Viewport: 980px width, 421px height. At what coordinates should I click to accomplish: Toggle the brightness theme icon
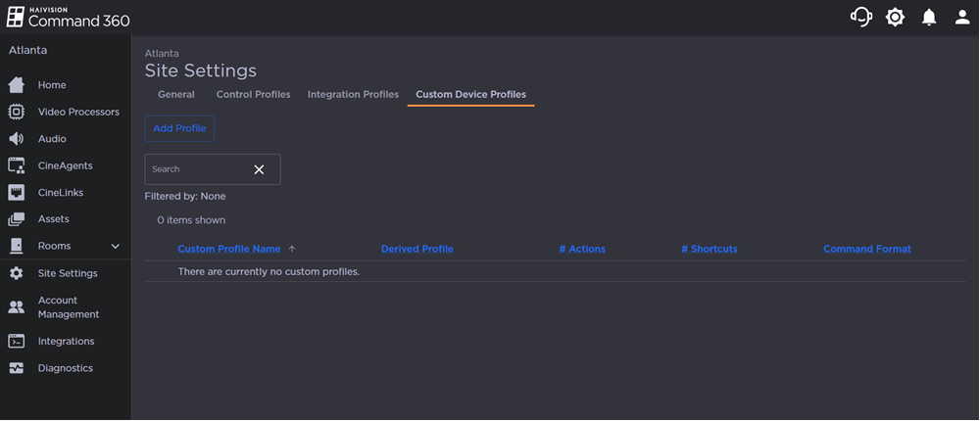896,18
